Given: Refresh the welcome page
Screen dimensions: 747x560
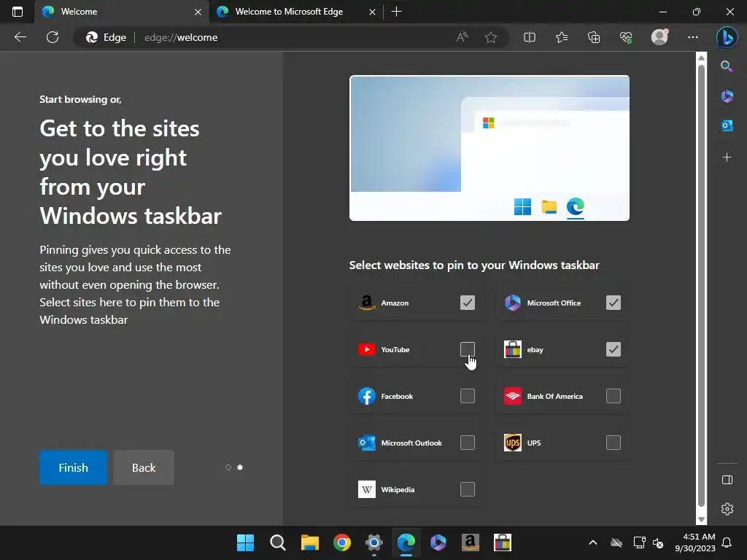Looking at the screenshot, I should tap(53, 37).
